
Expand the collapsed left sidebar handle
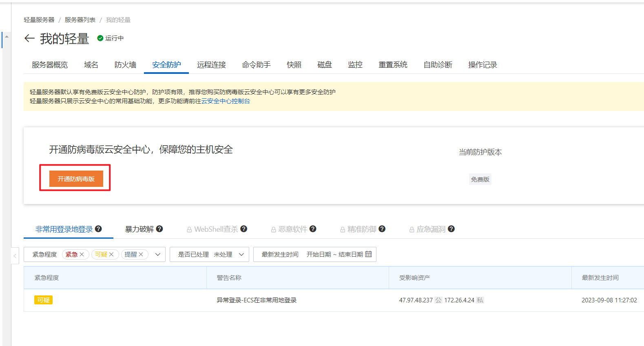coord(15,256)
